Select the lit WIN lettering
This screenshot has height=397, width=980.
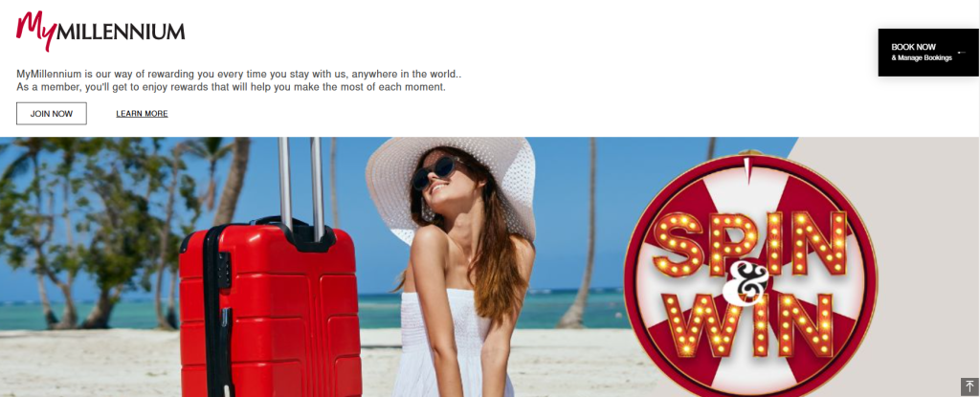click(750, 325)
